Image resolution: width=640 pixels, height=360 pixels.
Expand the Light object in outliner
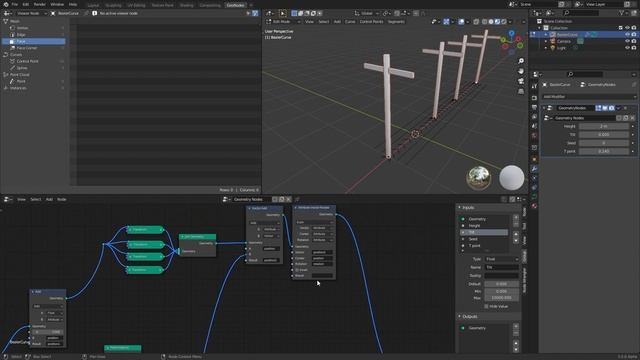click(546, 48)
